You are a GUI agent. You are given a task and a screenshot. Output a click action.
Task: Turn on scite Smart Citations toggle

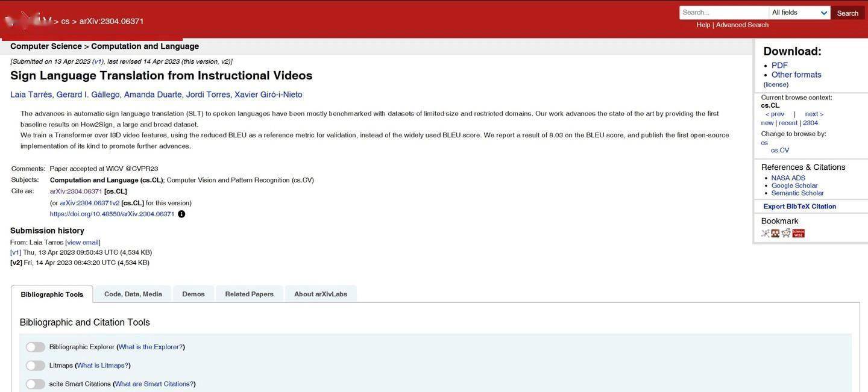pos(36,384)
